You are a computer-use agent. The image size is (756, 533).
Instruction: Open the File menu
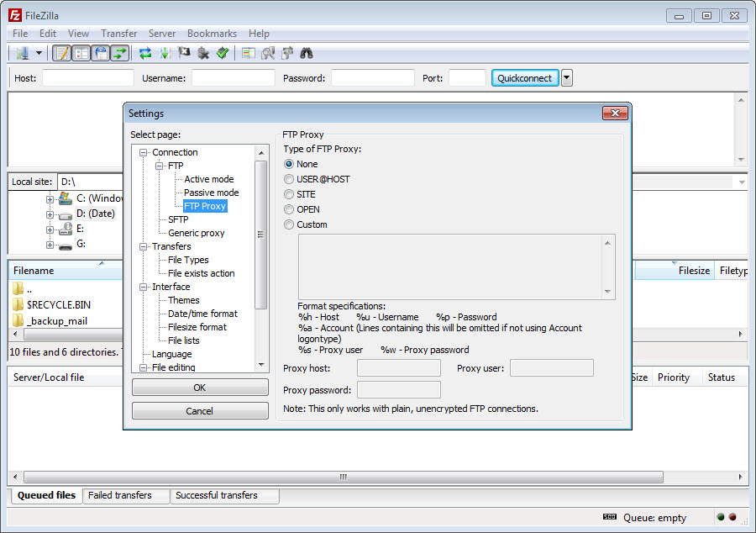coord(20,34)
